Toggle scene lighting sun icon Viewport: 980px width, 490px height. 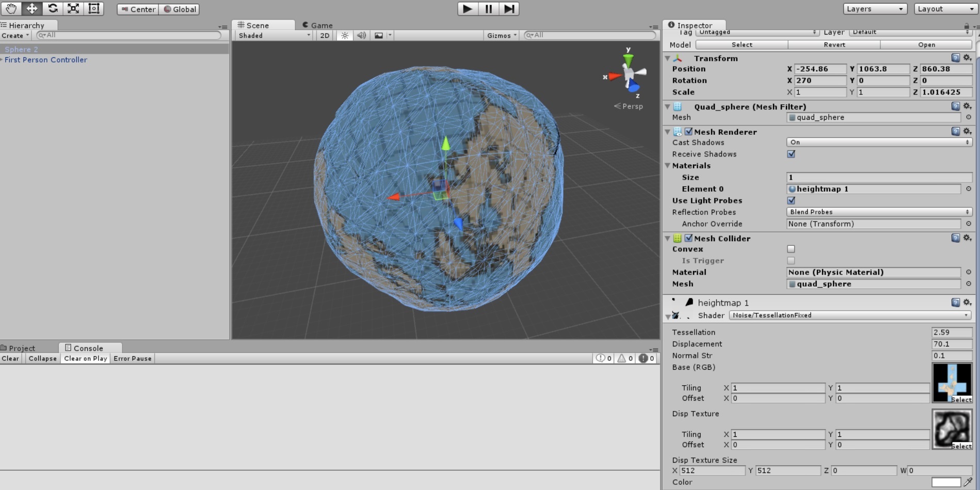tap(344, 35)
